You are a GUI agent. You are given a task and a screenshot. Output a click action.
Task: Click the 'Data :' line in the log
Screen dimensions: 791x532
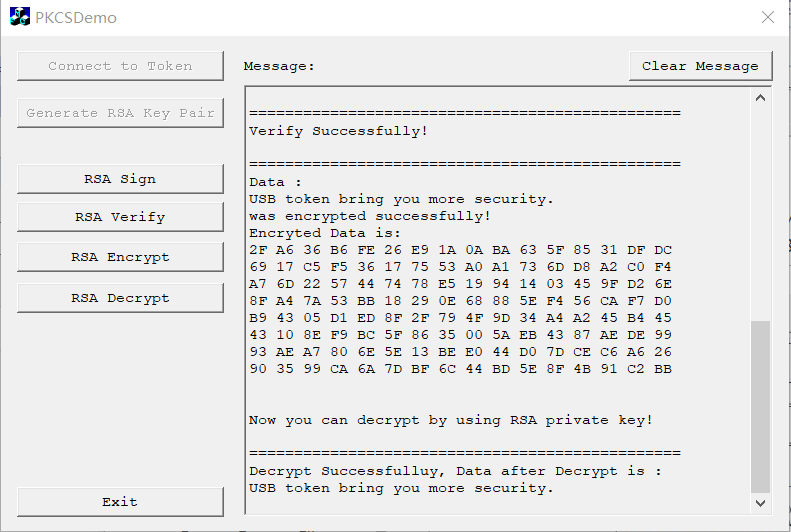tap(275, 182)
